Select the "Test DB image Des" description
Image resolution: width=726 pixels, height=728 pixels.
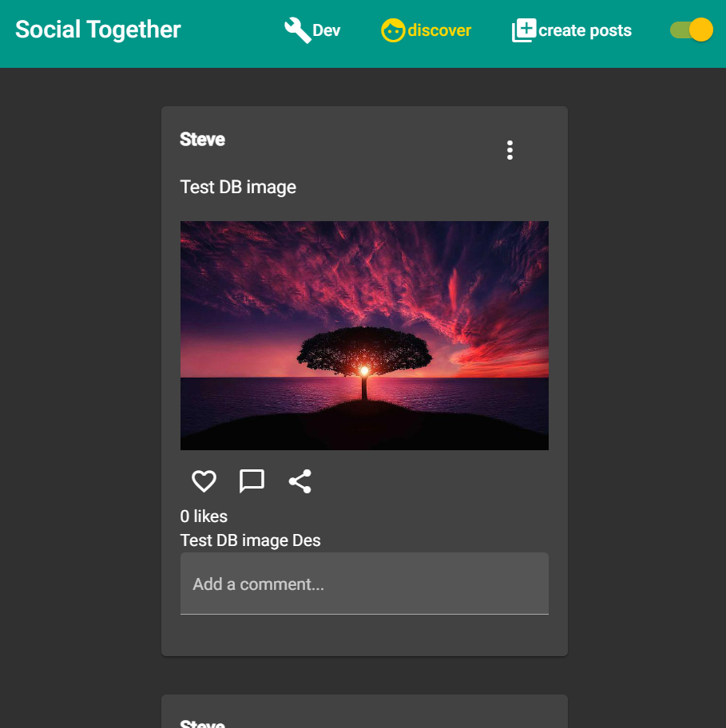[x=250, y=540]
